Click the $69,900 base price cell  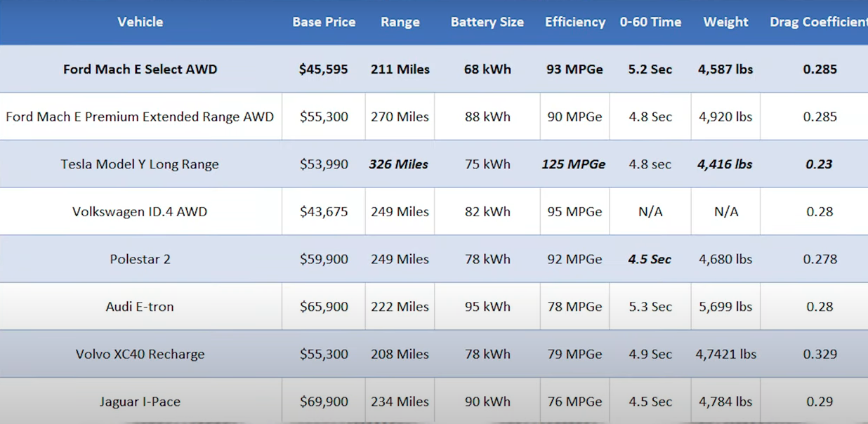(x=324, y=402)
